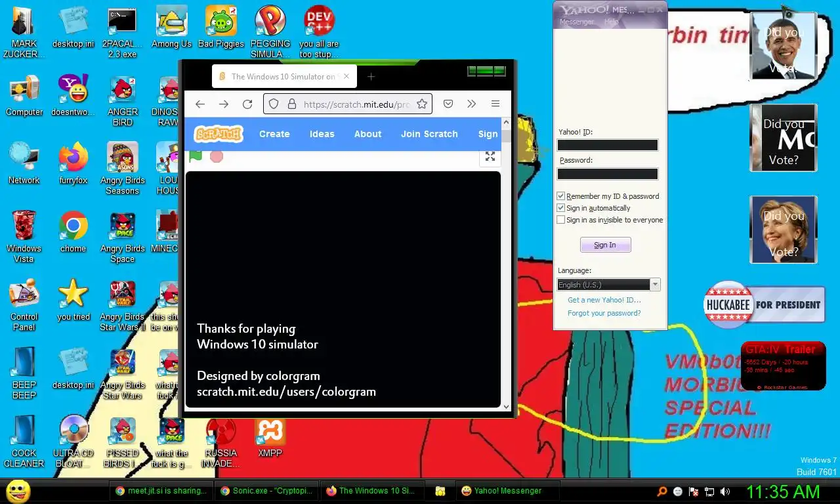Select the chome Chrome desktop icon

click(x=73, y=231)
